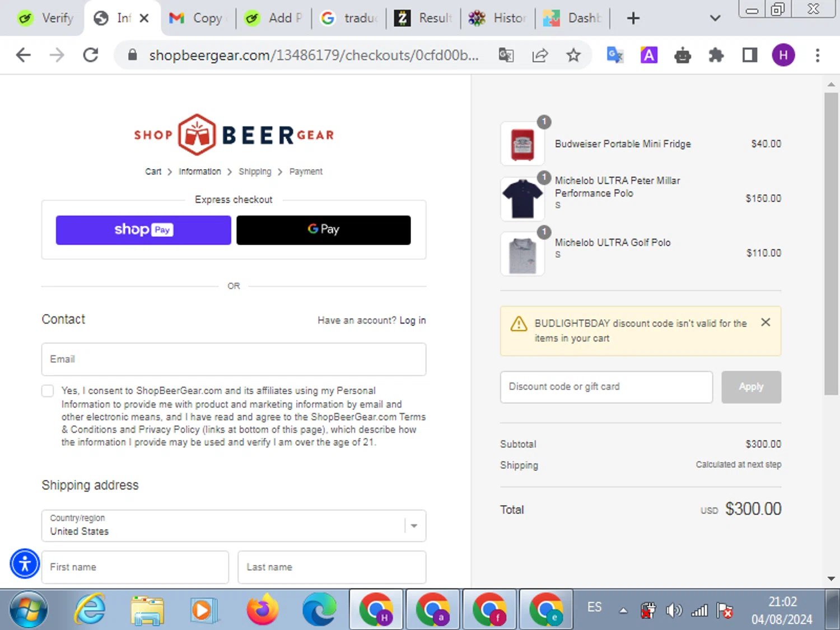Check the marketing consent checkbox
Screen dimensions: 840x630
48,391
